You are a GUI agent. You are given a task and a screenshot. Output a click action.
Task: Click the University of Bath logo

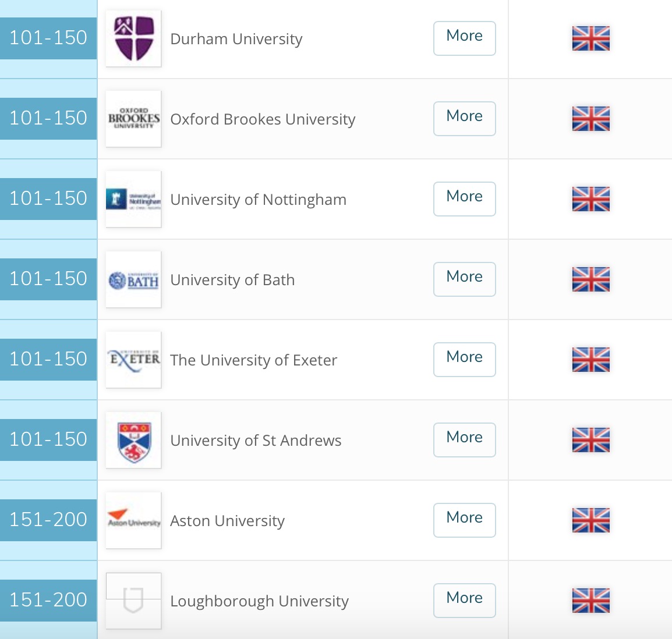click(133, 280)
